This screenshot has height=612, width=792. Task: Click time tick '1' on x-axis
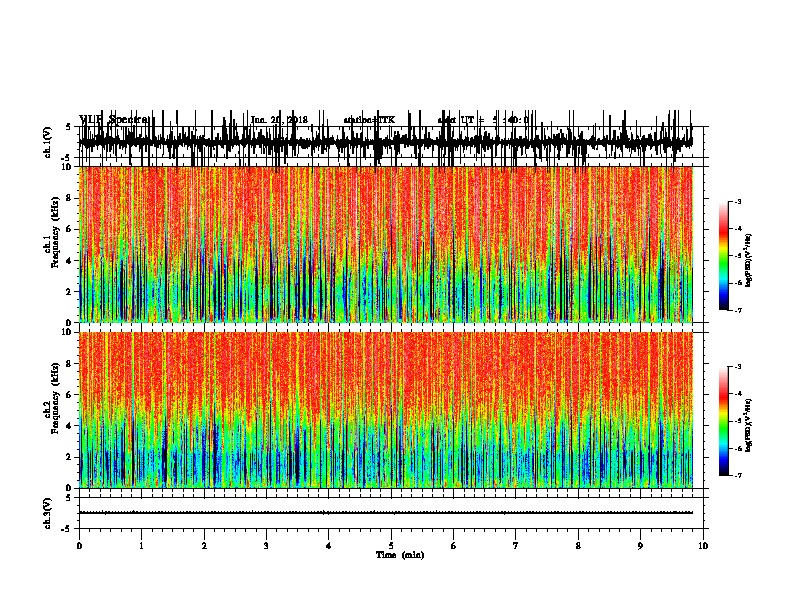pos(141,546)
